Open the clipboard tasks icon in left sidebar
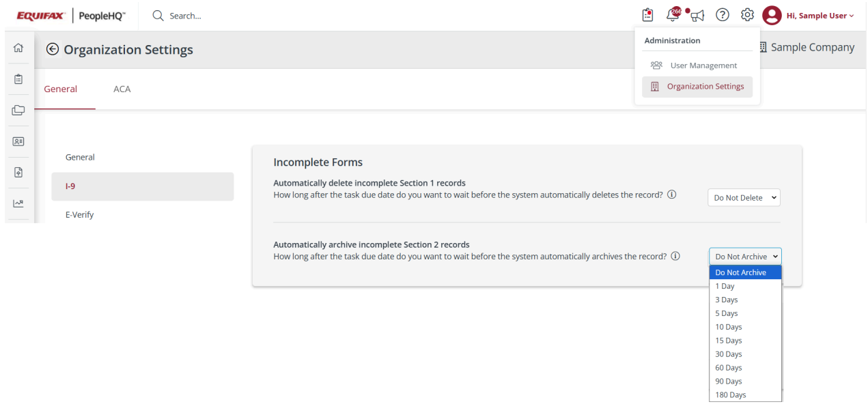 point(18,78)
